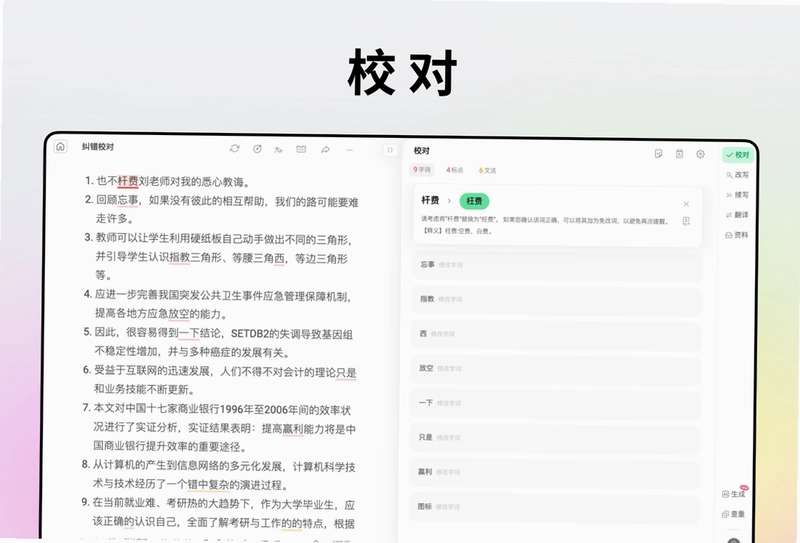800x543 pixels.
Task: Expand the 西 correction item
Action: click(556, 334)
